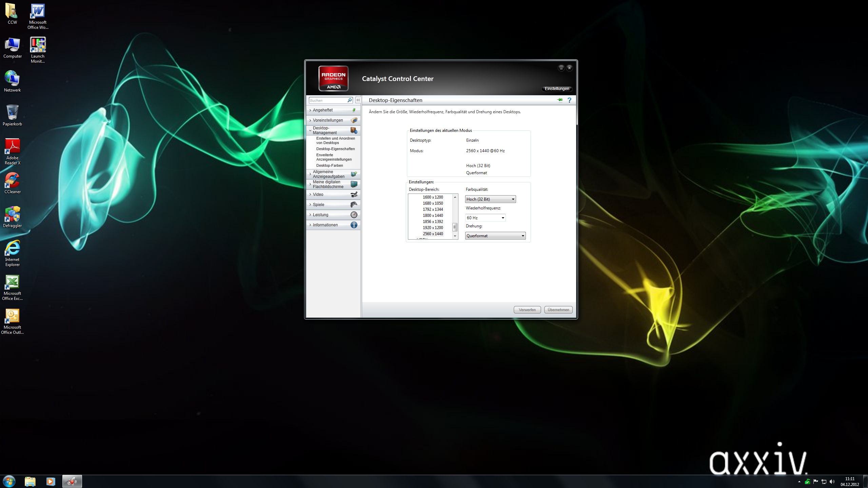
Task: Click the search magnifier icon
Action: 350,100
